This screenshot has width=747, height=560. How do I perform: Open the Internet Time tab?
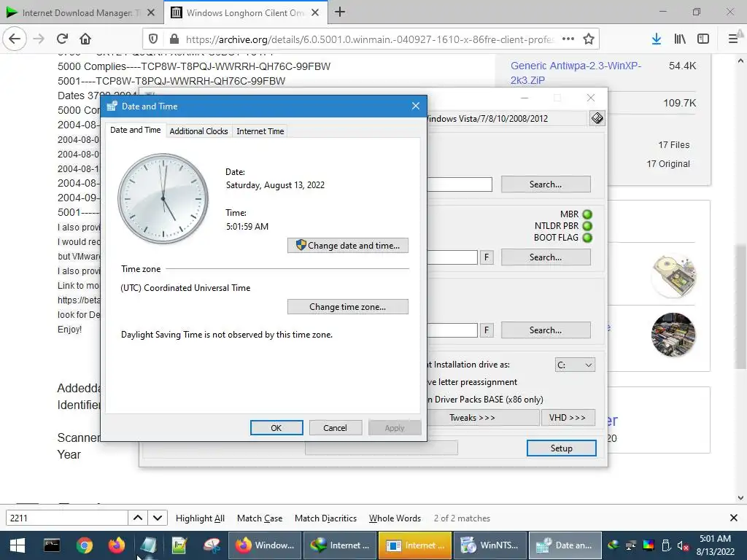[260, 131]
